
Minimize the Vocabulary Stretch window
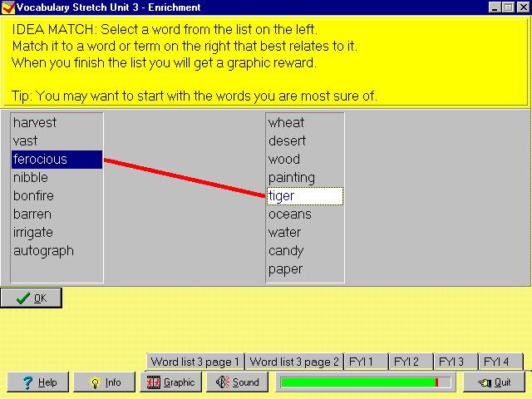(493, 7)
